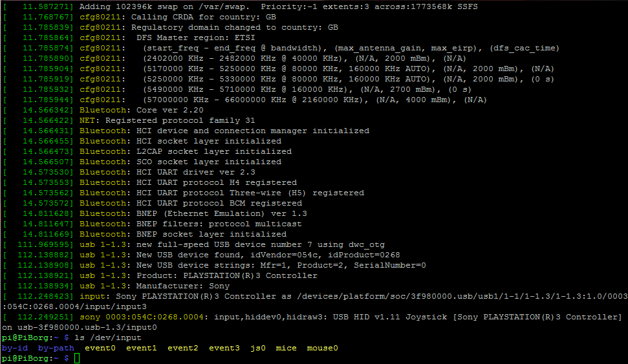The height and width of the screenshot is (364, 628).
Task: Click the 'Bluetooth: Core ver 2.20' line
Action: coord(142,110)
